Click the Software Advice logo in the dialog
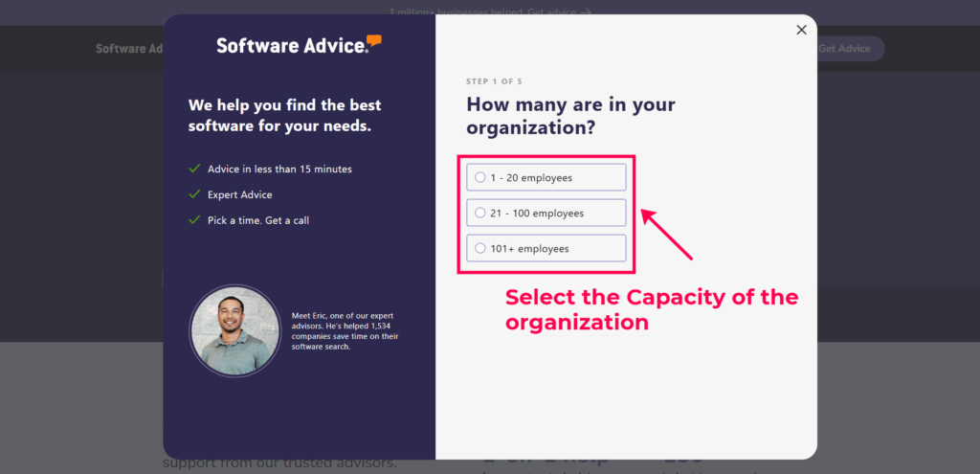Screen dimensions: 980x474 tap(299, 45)
